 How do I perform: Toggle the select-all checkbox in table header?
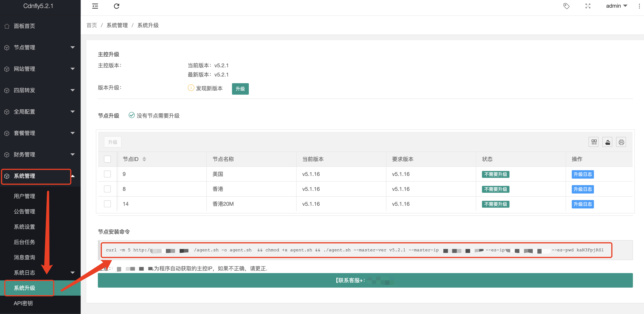(107, 159)
